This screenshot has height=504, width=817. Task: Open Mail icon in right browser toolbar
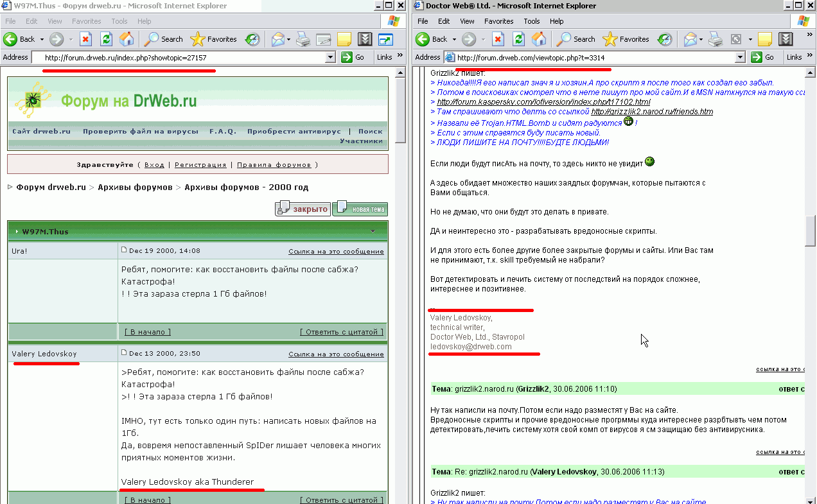690,39
